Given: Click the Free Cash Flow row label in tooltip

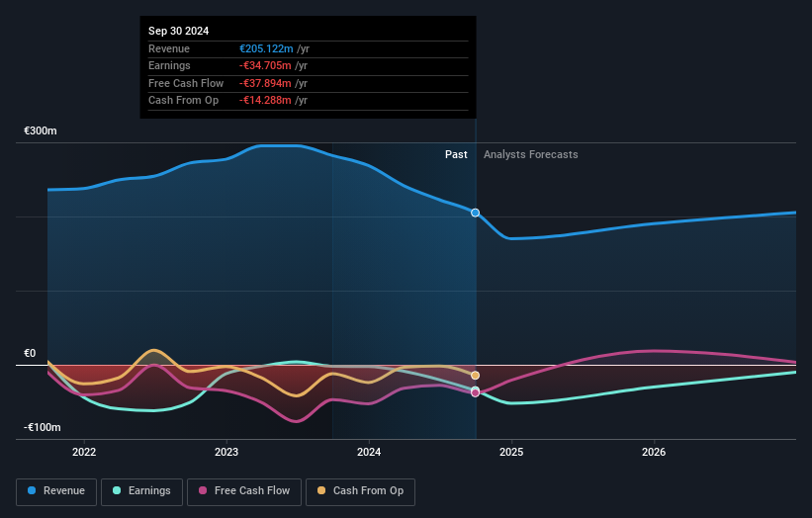Looking at the screenshot, I should (x=186, y=83).
